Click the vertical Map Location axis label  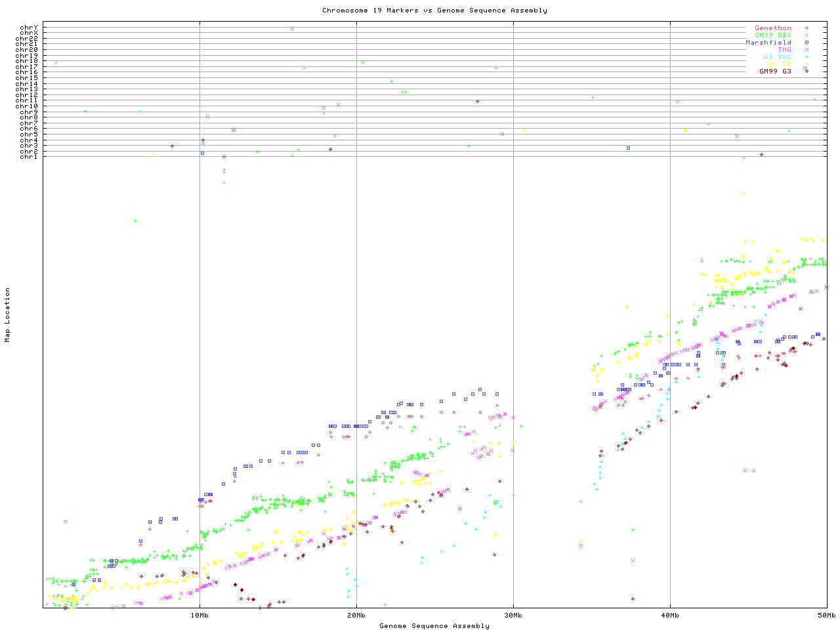coord(8,315)
